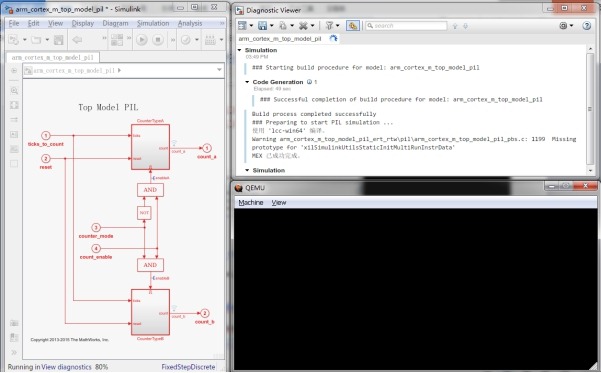
Task: Click the Area box palette icon
Action: (14, 164)
